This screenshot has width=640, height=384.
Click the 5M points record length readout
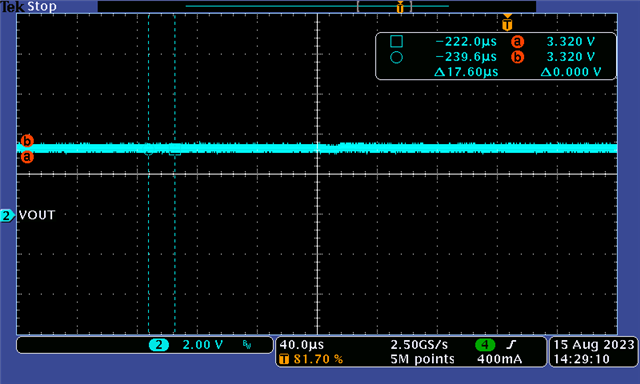[x=422, y=359]
